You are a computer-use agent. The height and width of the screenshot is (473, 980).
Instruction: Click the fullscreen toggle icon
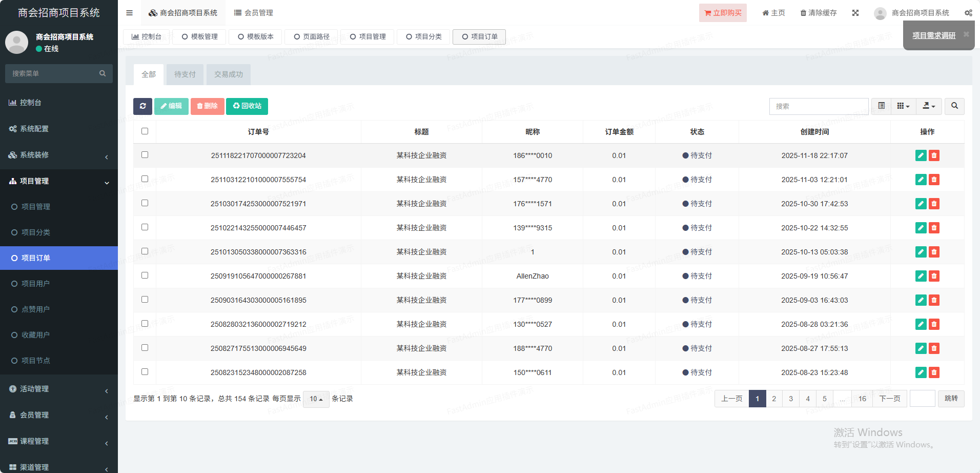855,13
